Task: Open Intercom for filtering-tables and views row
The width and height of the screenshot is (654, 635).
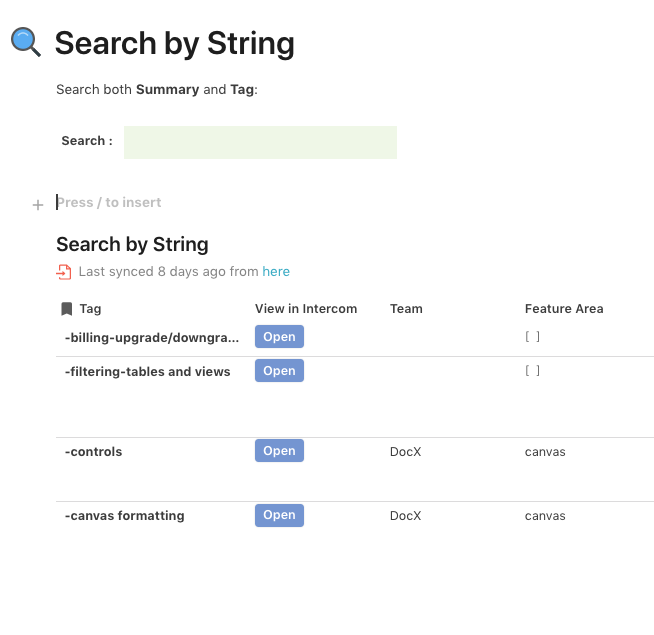Action: [279, 370]
